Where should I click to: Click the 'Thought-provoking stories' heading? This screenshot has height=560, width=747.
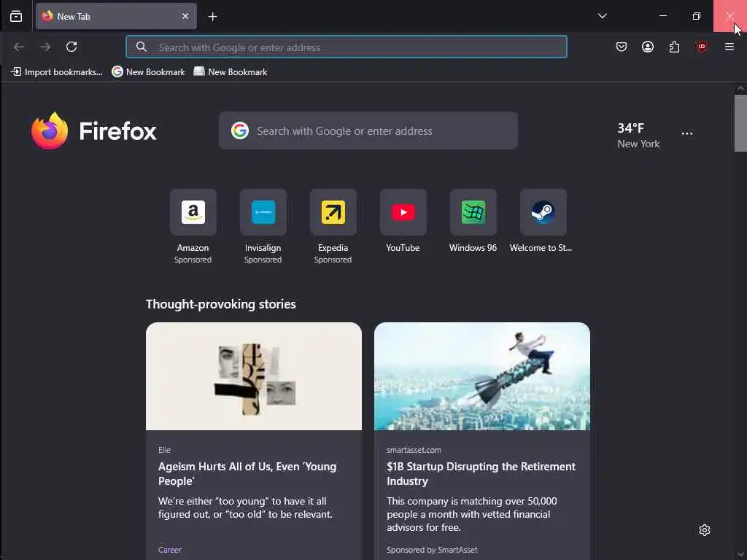(x=220, y=304)
